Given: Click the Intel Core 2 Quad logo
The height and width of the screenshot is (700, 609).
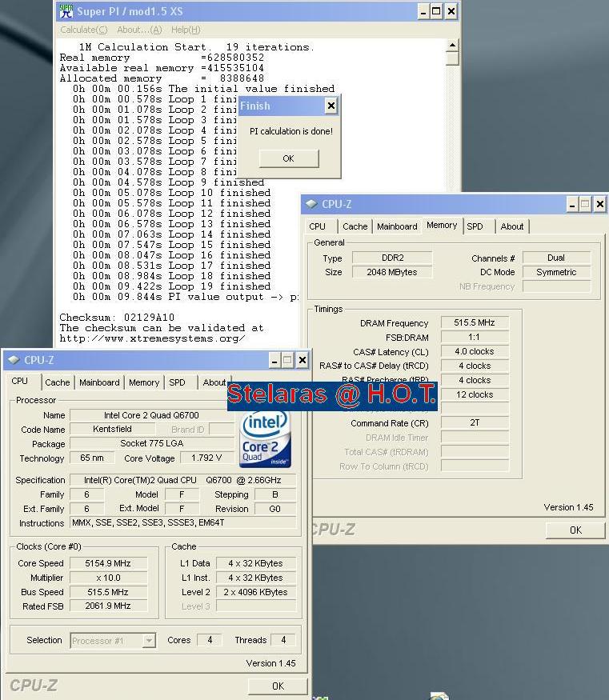Looking at the screenshot, I should (265, 439).
